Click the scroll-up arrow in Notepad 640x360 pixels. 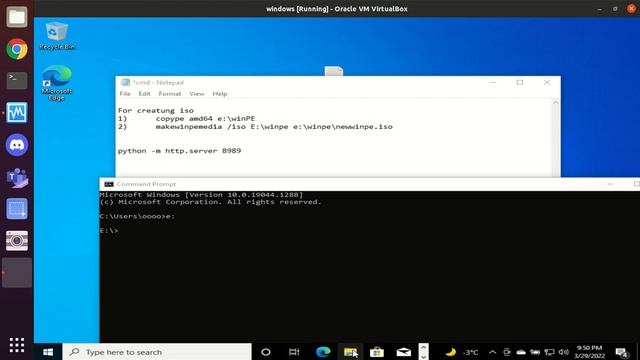(x=556, y=102)
